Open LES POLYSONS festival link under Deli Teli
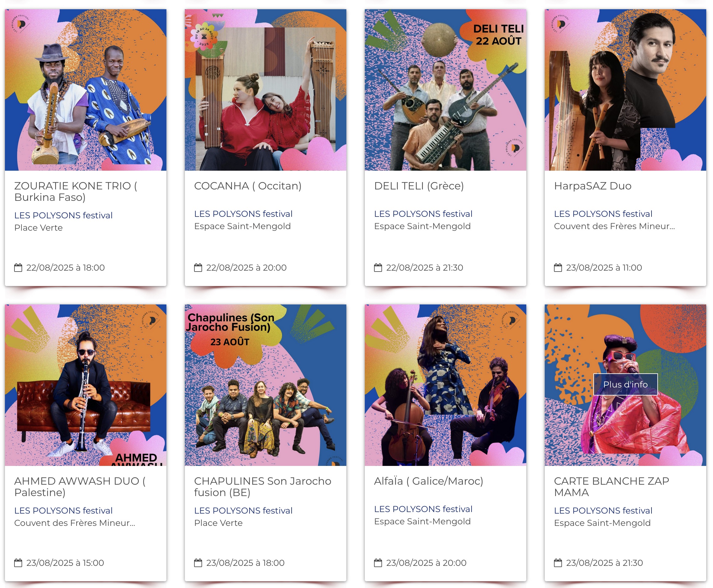Screen dimensions: 713x588 pyautogui.click(x=423, y=214)
